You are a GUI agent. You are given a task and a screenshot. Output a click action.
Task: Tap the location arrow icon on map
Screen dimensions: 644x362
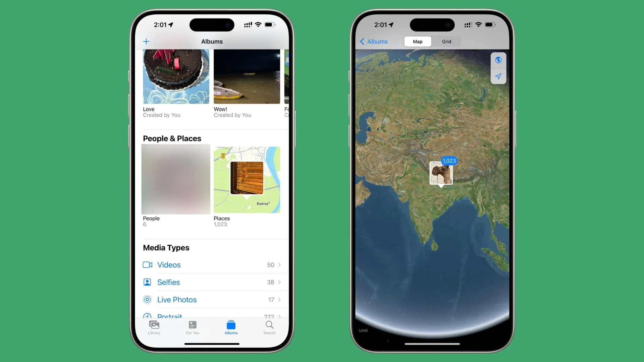coord(499,76)
